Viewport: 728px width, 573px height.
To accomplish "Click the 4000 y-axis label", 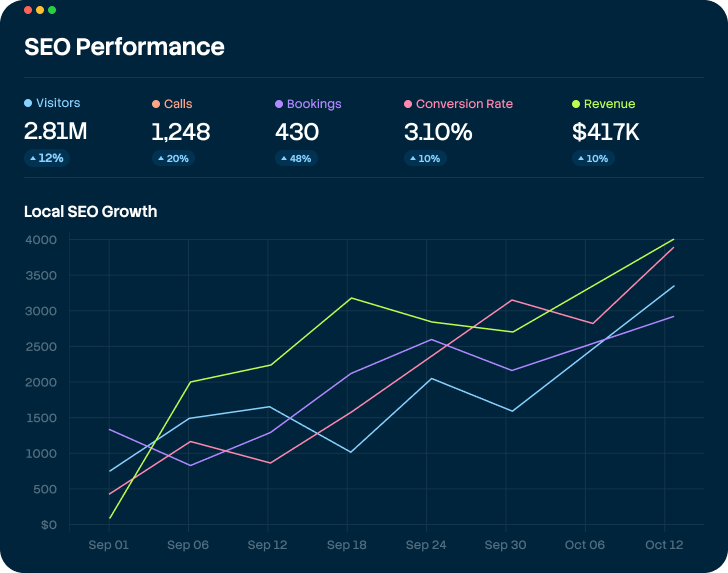I will pyautogui.click(x=42, y=240).
